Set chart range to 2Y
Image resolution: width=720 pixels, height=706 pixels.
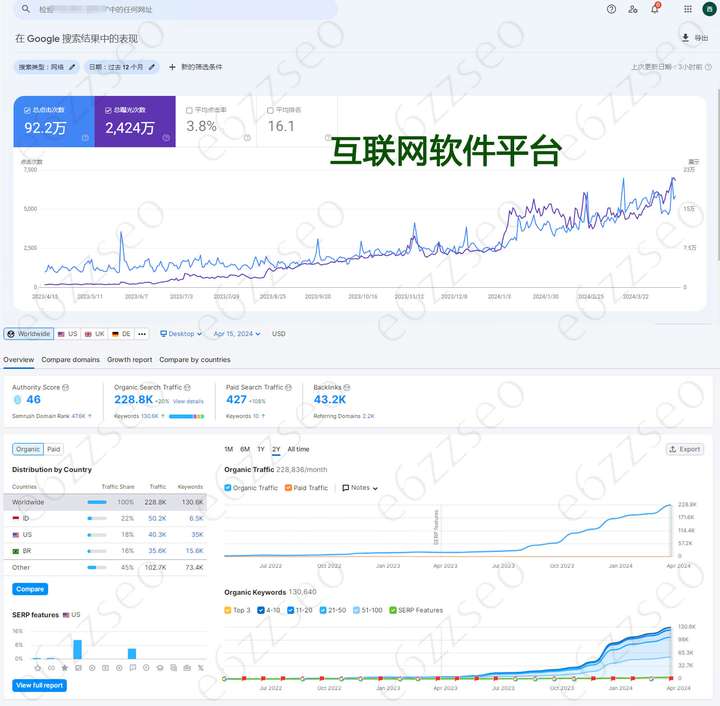pos(276,449)
